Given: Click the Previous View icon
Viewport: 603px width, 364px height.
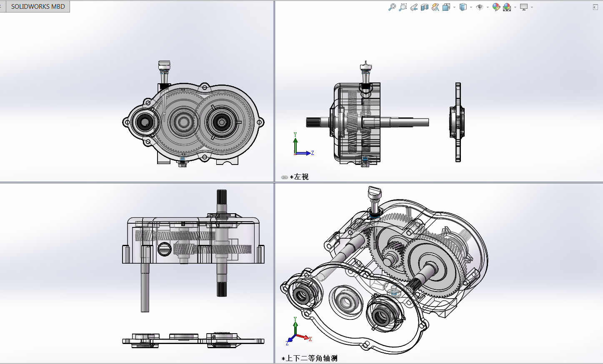Looking at the screenshot, I should click(x=414, y=7).
